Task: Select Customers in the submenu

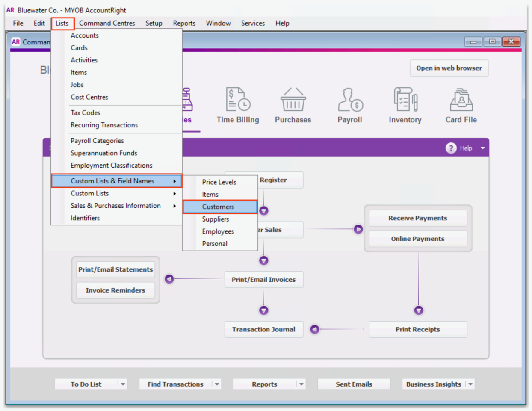Action: pos(220,207)
